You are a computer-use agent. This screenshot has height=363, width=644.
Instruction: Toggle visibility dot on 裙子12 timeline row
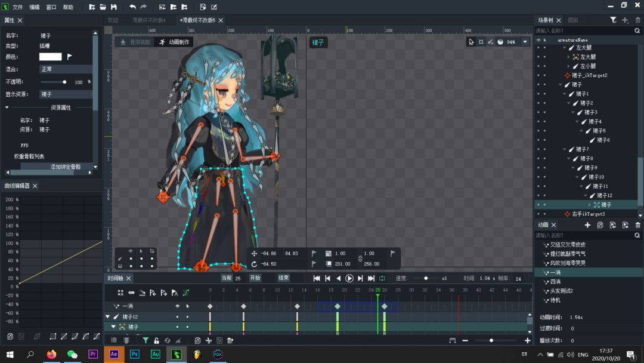pos(178,317)
